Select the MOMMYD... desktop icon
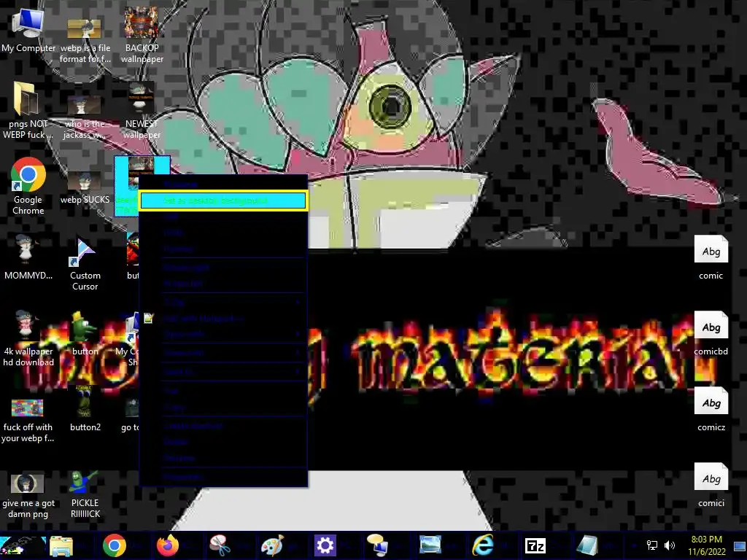This screenshot has height=560, width=747. point(28,256)
